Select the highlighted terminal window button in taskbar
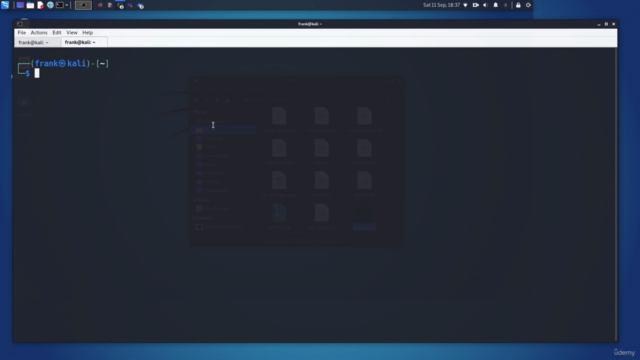Image resolution: width=640 pixels, height=360 pixels. [83, 5]
